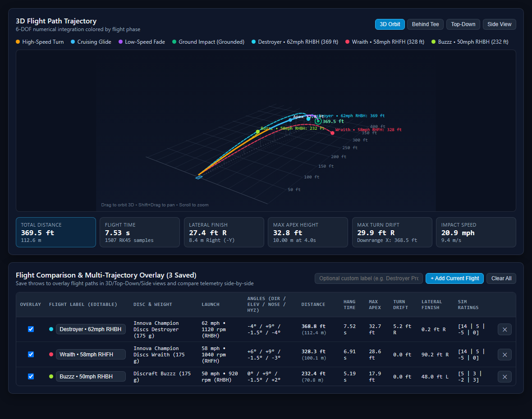Remove the Wraith flight row
Viewport: 532px width, 419px height.
tap(504, 355)
